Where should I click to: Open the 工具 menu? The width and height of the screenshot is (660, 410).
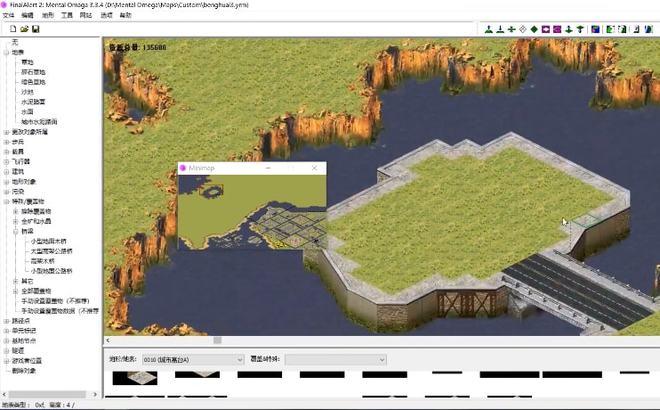point(66,16)
